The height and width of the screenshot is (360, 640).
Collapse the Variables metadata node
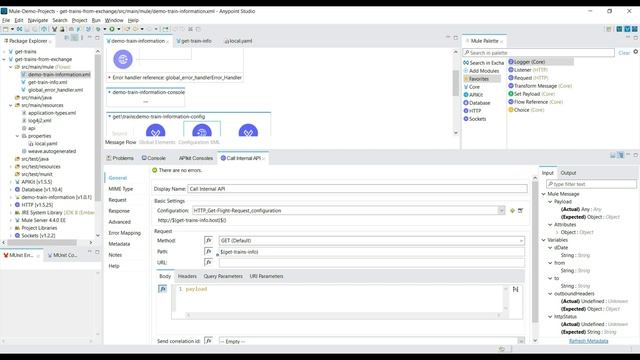pos(544,240)
